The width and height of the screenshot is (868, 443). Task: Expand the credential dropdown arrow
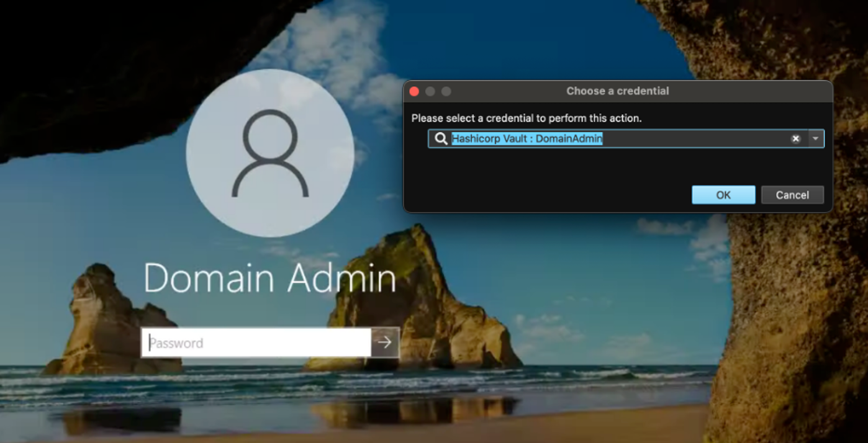816,139
